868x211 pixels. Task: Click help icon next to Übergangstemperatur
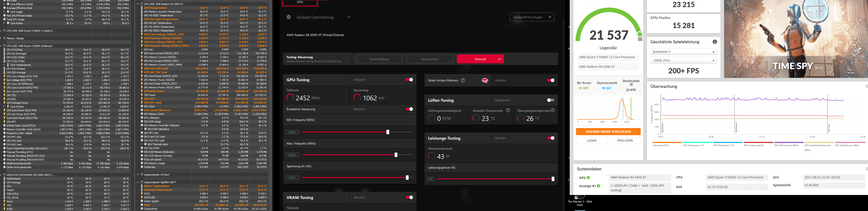(553, 110)
